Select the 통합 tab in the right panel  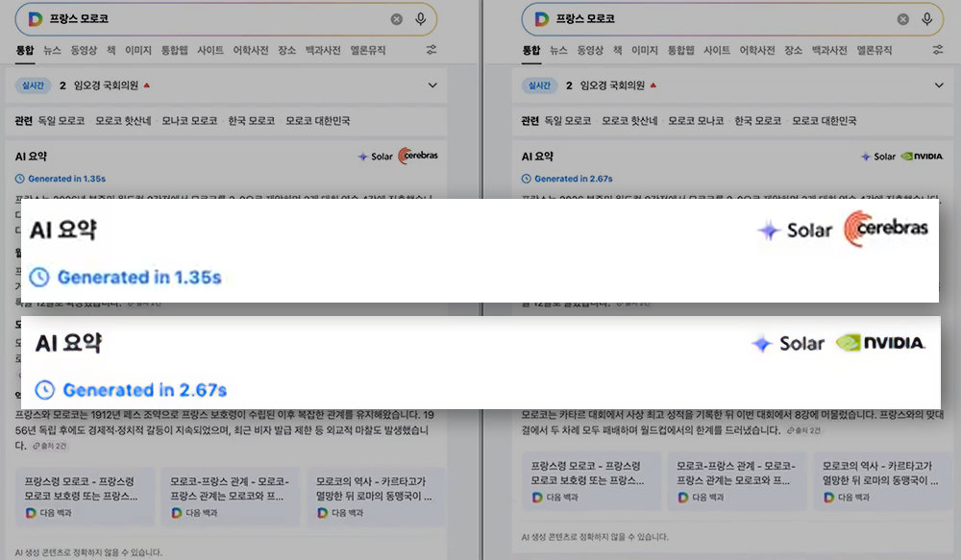pos(531,50)
